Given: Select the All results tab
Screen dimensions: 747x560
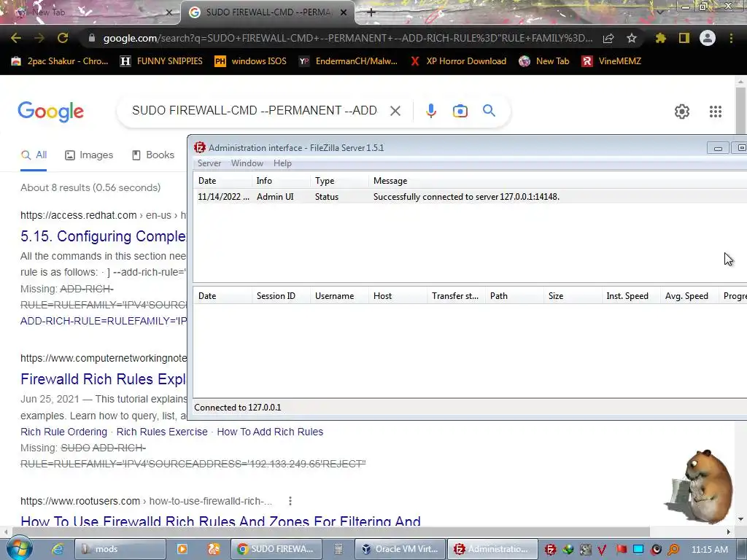Looking at the screenshot, I should [34, 155].
